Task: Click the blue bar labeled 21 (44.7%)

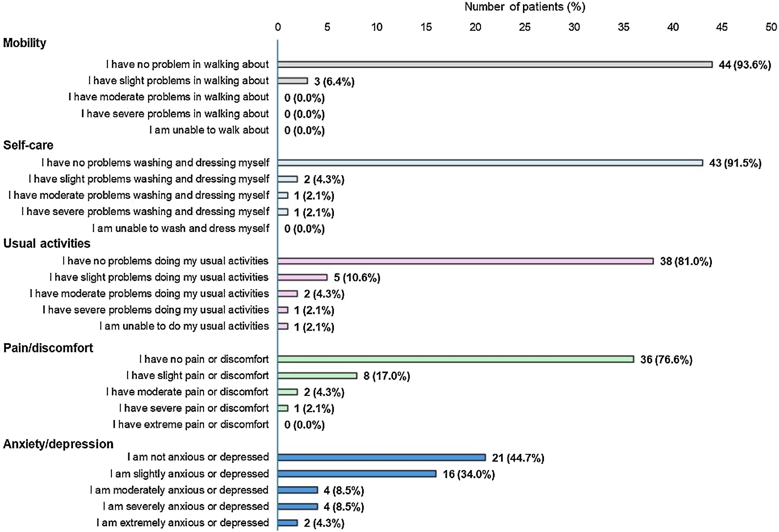Action: click(381, 457)
